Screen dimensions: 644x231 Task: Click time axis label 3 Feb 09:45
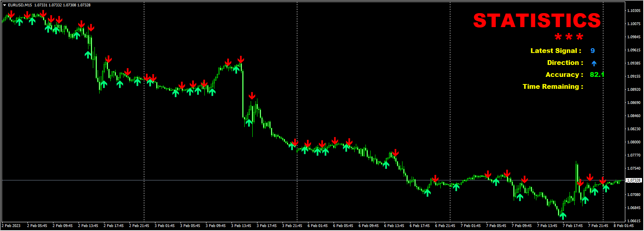click(216, 226)
